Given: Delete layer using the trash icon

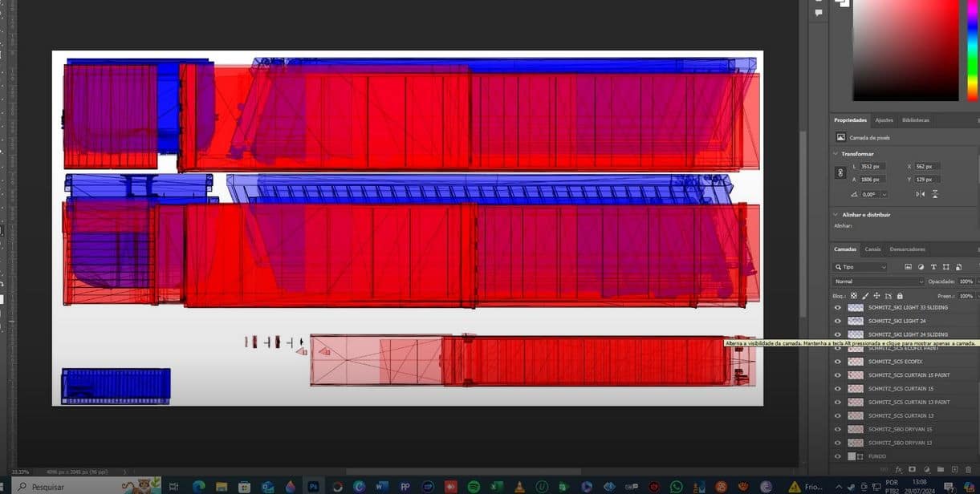Looking at the screenshot, I should 969,469.
